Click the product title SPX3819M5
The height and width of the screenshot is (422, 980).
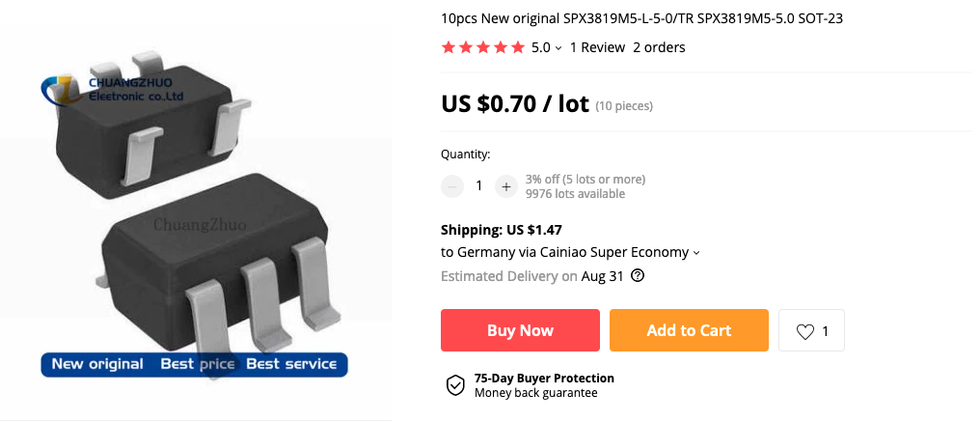tap(641, 18)
